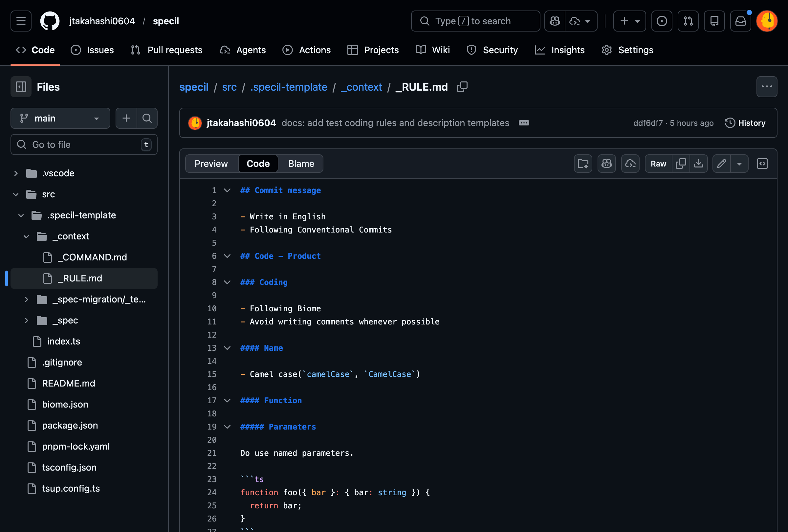This screenshot has width=788, height=532.
Task: Open the main branch dropdown
Action: [x=60, y=118]
